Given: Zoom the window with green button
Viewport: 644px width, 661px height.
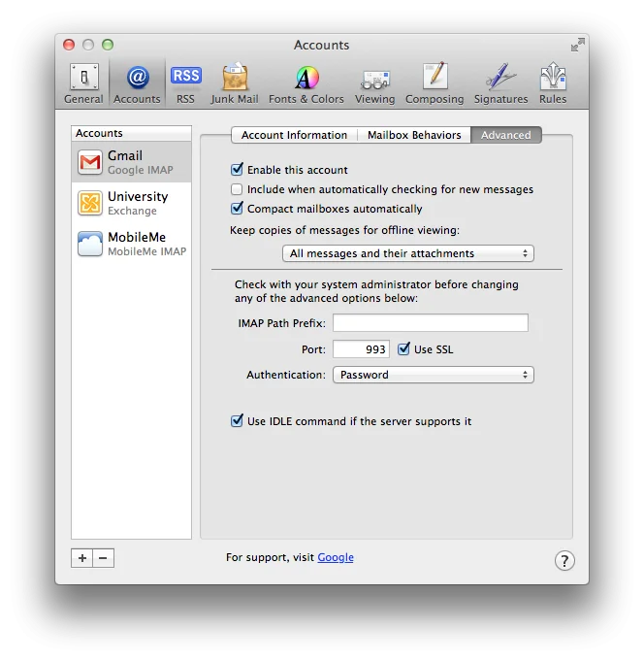Looking at the screenshot, I should coord(108,45).
